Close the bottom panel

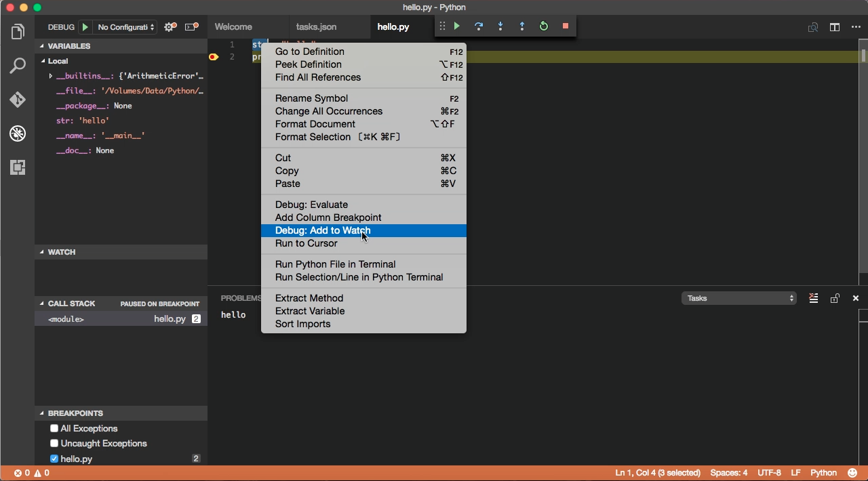(x=856, y=298)
